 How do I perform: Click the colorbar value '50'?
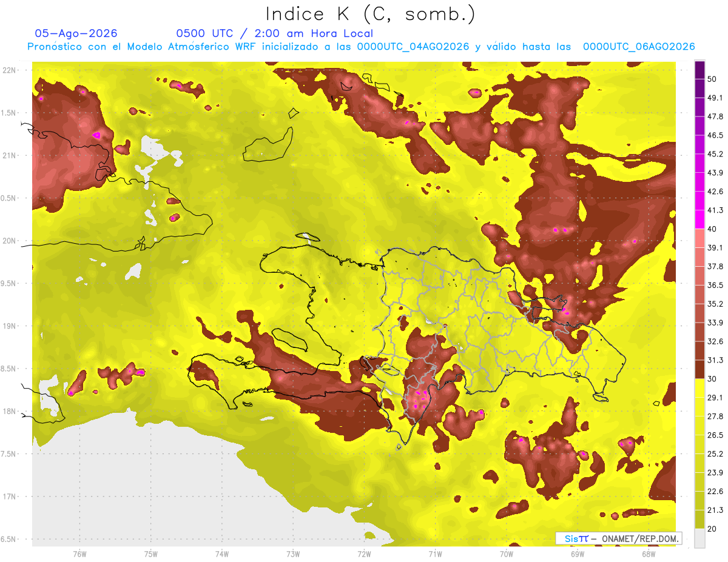coord(713,79)
